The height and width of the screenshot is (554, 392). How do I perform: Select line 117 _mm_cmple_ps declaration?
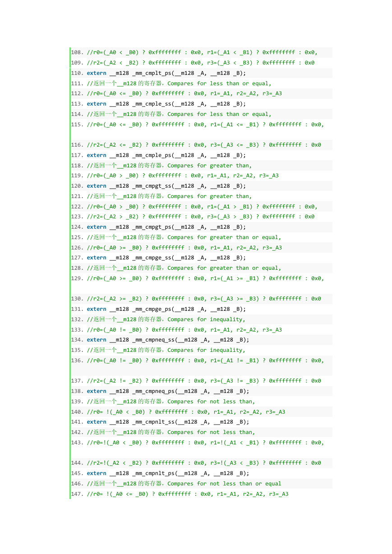pos(166,155)
